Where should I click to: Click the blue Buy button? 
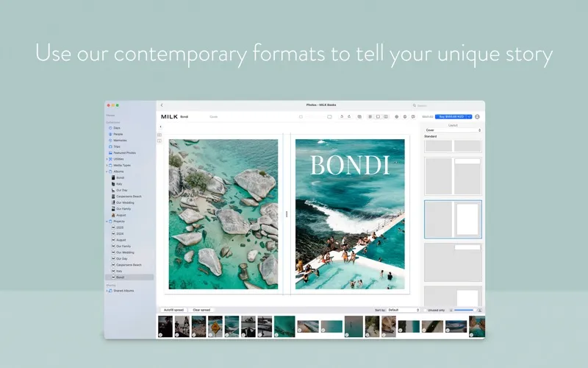pyautogui.click(x=451, y=117)
